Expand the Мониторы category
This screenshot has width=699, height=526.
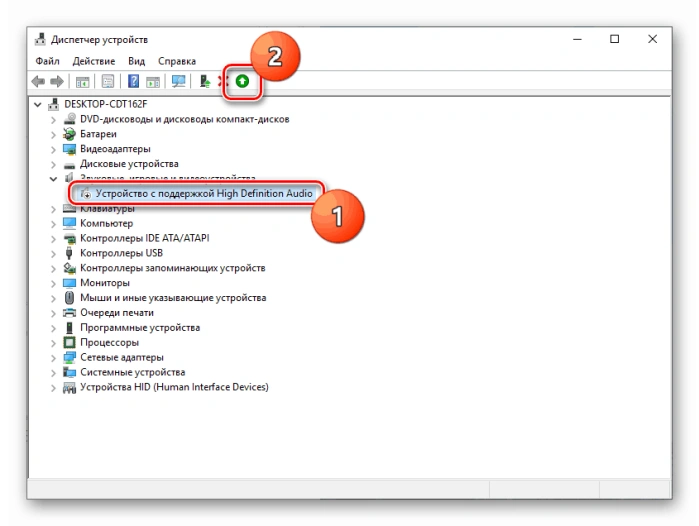53,284
